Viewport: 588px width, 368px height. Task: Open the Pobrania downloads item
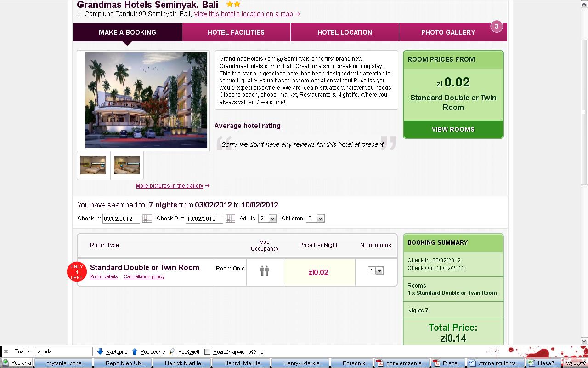[17, 363]
